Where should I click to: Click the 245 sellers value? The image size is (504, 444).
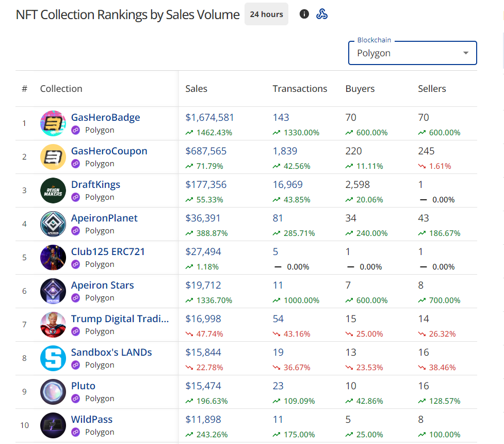[x=426, y=151]
